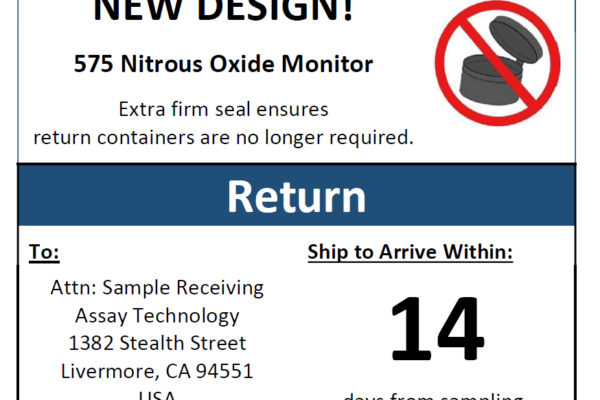600x400 pixels.
Task: Click the large number 14
Action: pos(438,328)
